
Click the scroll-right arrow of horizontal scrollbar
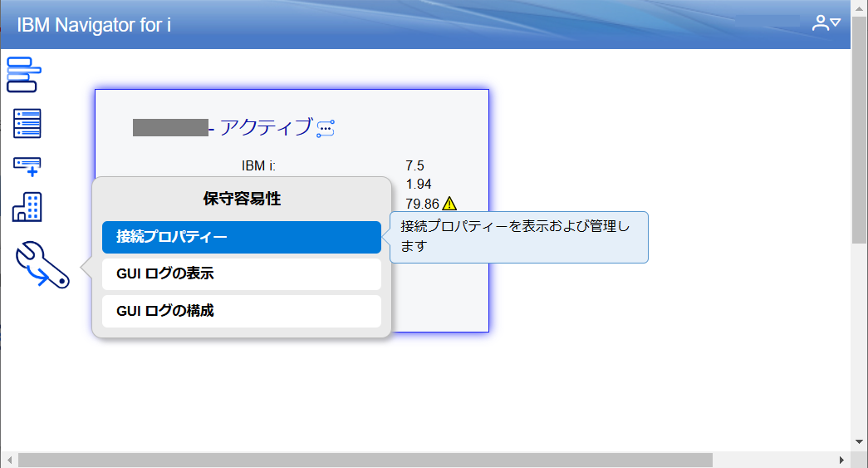(x=841, y=461)
